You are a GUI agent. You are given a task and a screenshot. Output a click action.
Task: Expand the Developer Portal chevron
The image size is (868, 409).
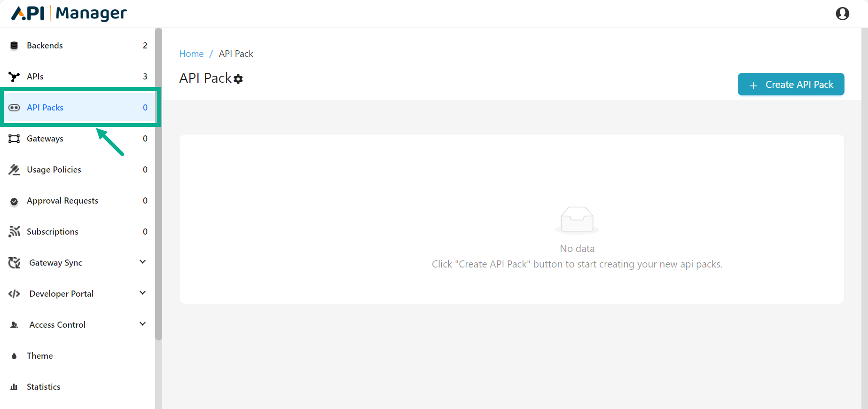[x=143, y=293]
